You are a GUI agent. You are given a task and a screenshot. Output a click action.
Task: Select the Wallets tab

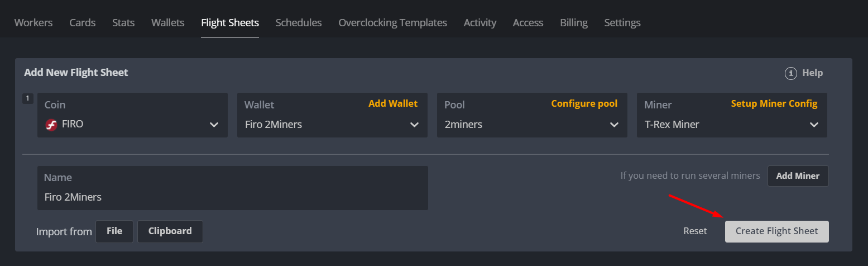pyautogui.click(x=167, y=23)
